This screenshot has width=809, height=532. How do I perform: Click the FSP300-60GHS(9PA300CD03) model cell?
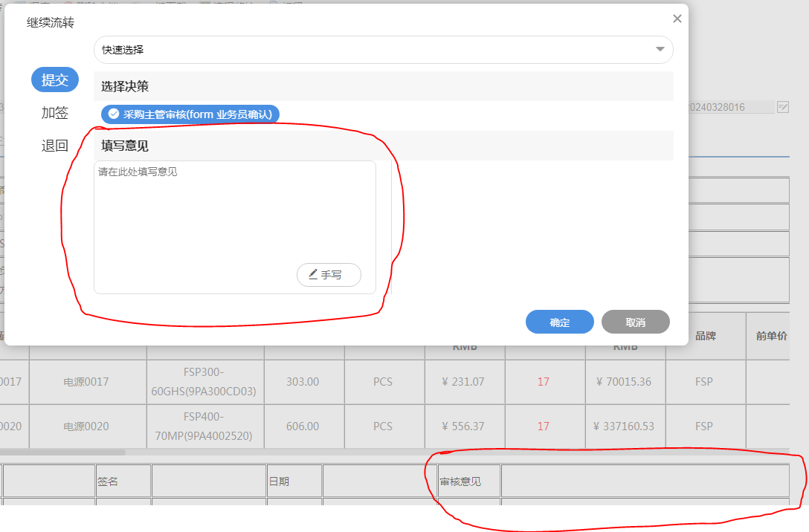tap(205, 382)
